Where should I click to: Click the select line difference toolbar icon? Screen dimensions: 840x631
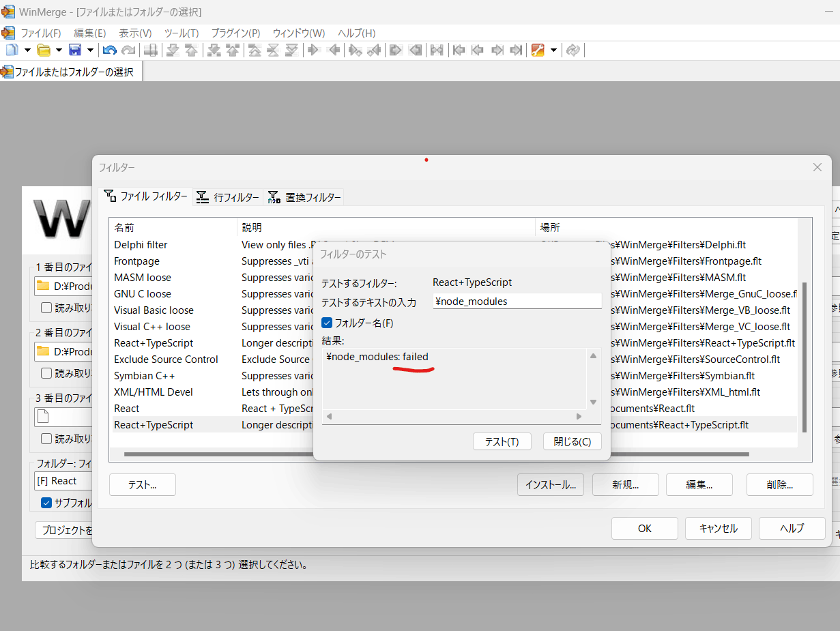pyautogui.click(x=151, y=50)
